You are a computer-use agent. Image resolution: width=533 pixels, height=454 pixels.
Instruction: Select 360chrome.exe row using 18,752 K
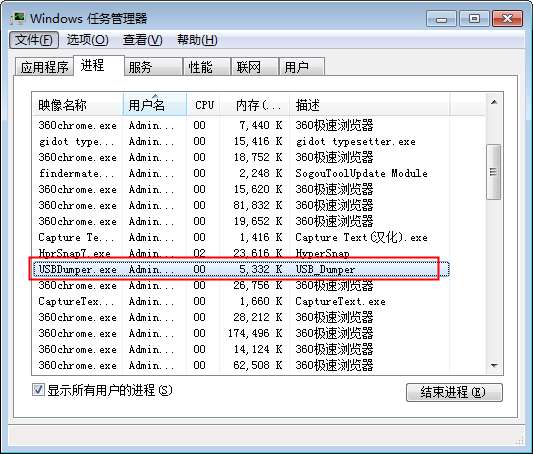coord(241,157)
